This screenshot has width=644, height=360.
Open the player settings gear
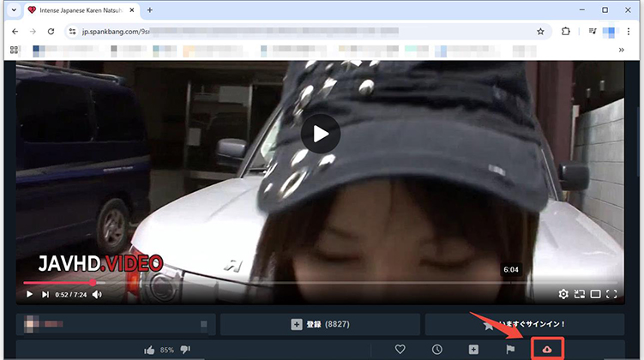point(563,294)
